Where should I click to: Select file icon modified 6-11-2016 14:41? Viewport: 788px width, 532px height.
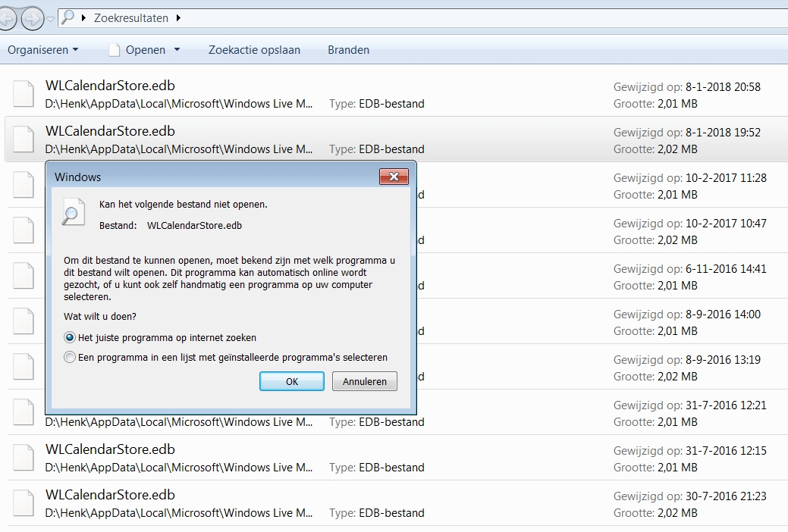click(x=23, y=275)
